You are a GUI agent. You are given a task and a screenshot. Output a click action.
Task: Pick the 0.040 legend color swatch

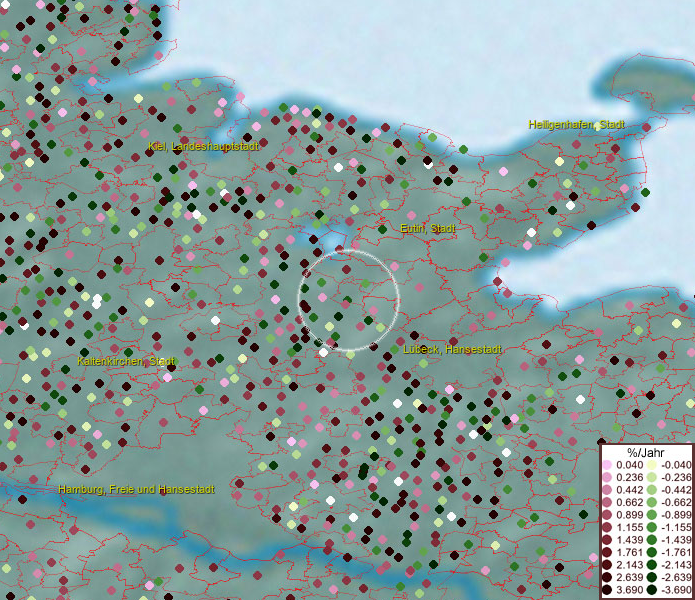(x=607, y=465)
